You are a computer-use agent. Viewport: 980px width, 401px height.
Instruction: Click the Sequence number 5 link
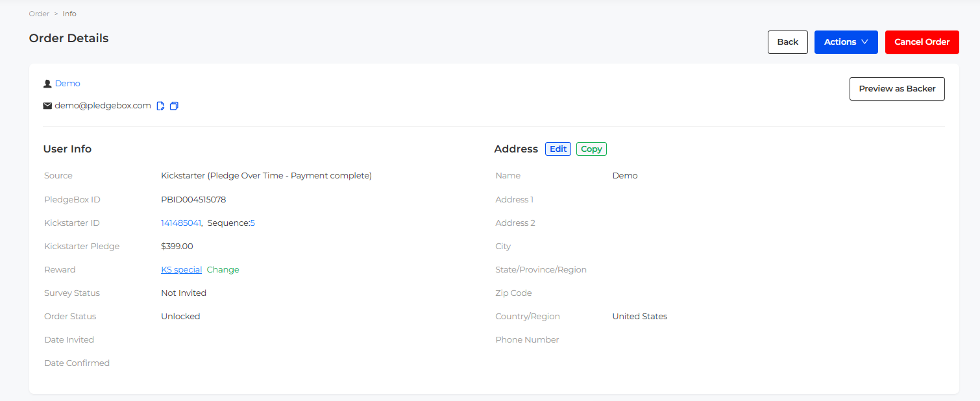click(252, 223)
